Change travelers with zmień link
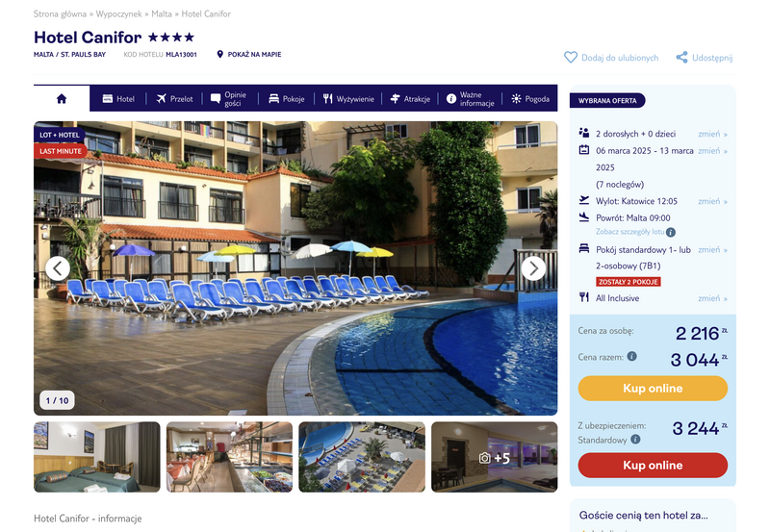Viewport: 770px width, 532px height. pyautogui.click(x=712, y=134)
